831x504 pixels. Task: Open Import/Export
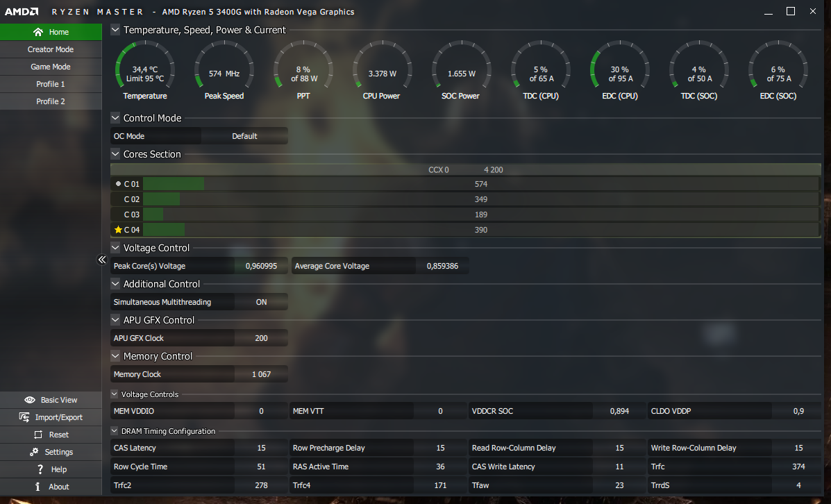pos(51,417)
